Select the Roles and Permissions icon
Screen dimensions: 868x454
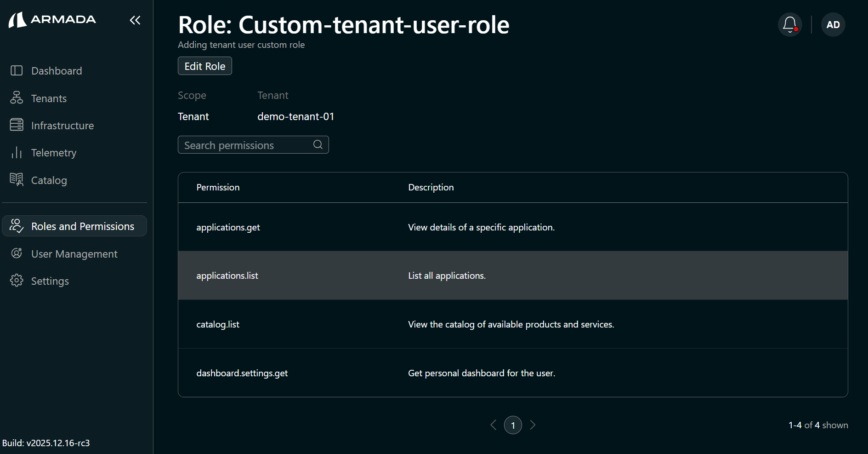coord(16,226)
